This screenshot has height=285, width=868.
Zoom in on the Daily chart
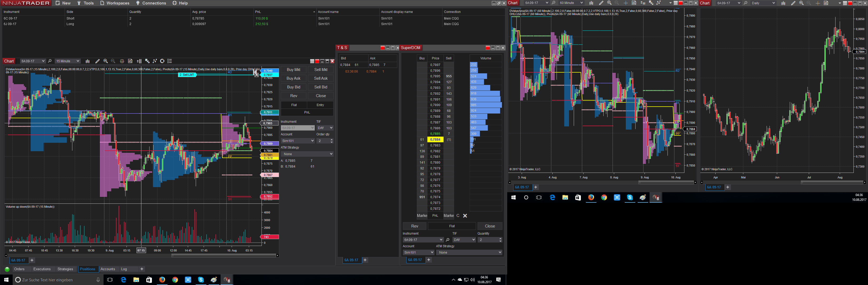click(801, 3)
